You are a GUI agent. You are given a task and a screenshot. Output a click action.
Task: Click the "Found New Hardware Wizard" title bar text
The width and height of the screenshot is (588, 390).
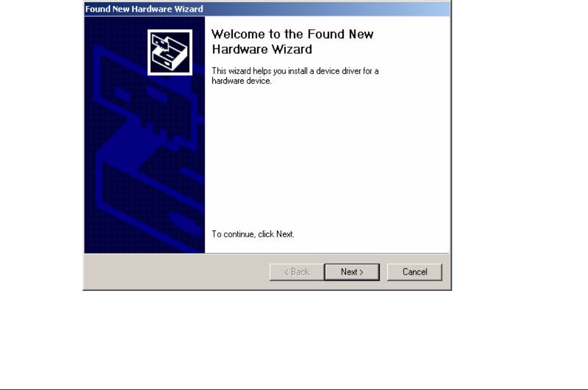pos(144,9)
